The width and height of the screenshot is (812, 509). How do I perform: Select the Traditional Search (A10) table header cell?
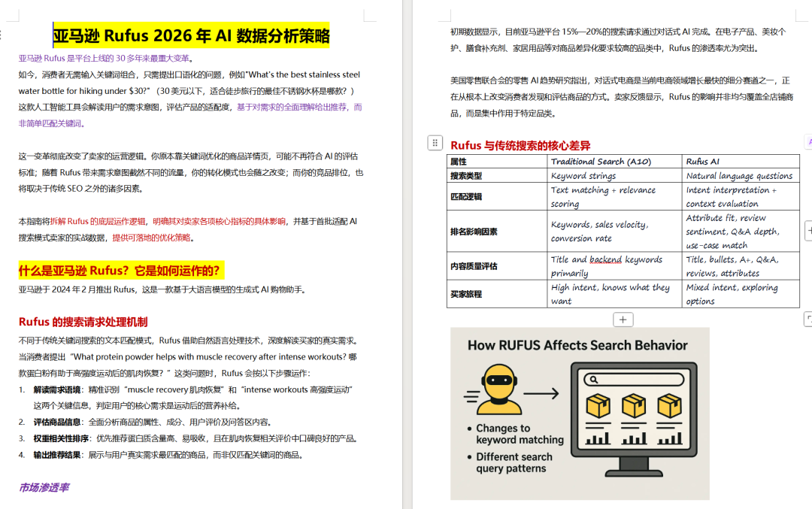[x=601, y=160]
